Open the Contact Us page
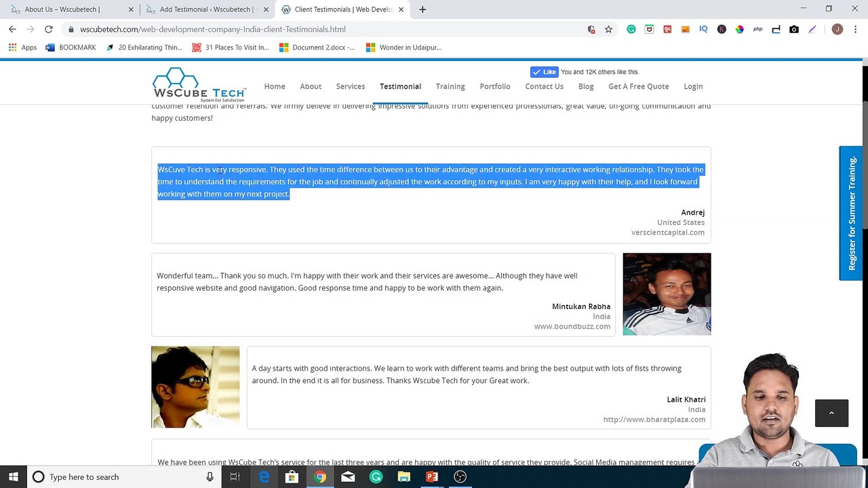The image size is (868, 488). tap(544, 86)
